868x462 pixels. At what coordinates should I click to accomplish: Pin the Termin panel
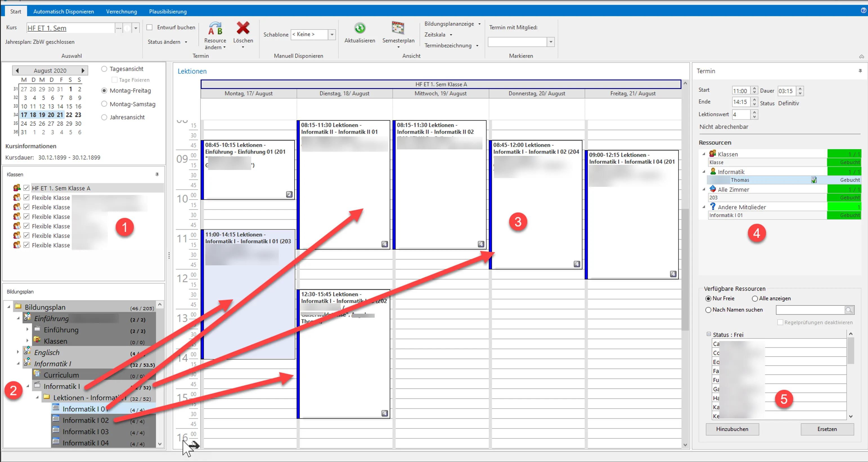point(860,71)
